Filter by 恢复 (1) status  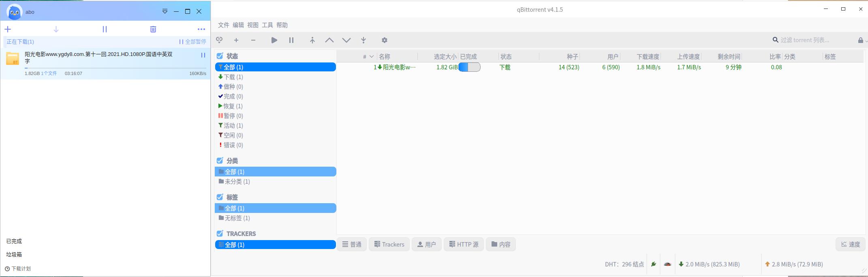click(x=276, y=106)
